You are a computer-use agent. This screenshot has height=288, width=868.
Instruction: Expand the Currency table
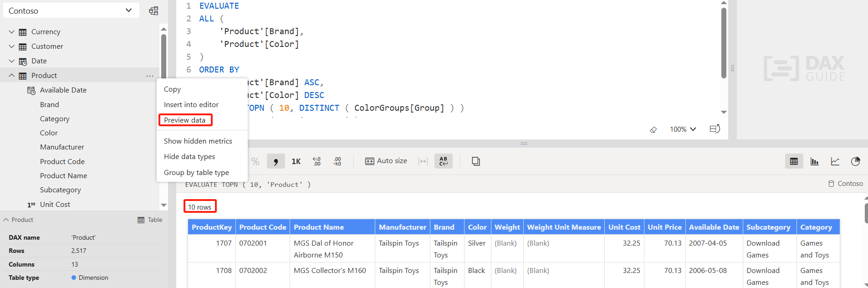12,32
